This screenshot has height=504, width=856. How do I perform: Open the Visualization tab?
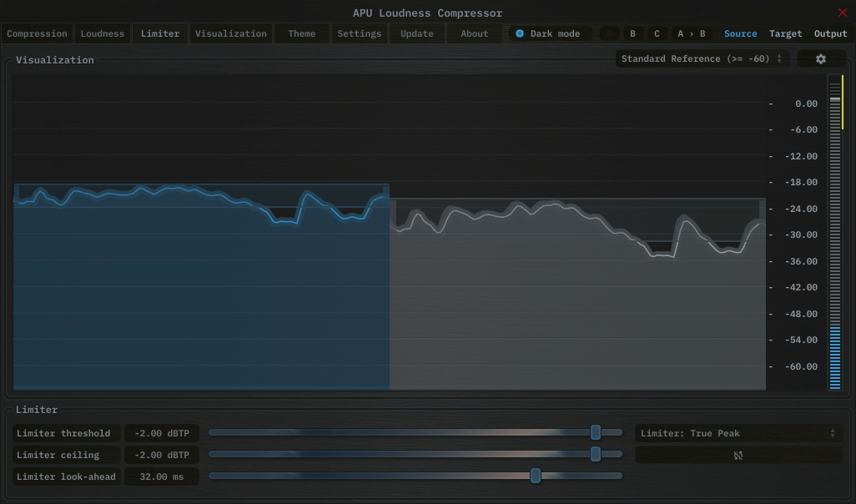pos(231,33)
